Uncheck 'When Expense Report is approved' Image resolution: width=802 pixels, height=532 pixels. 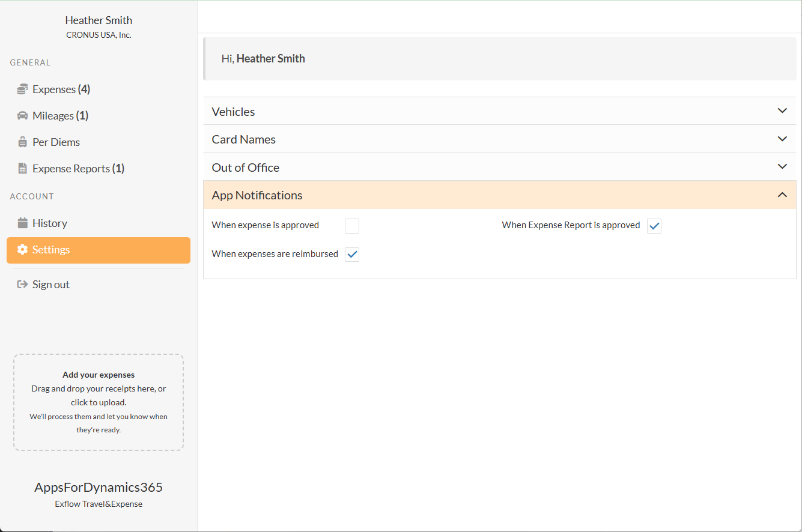tap(654, 226)
